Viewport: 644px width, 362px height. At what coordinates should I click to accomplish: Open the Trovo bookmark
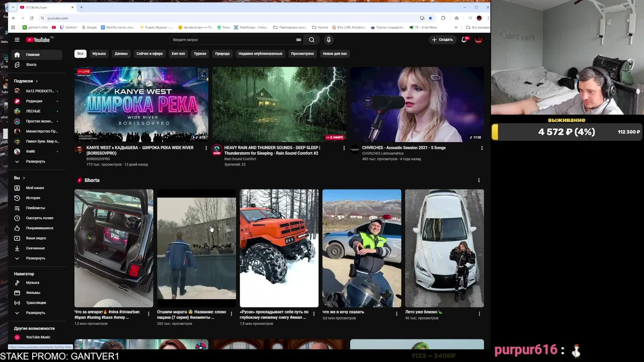point(223,27)
